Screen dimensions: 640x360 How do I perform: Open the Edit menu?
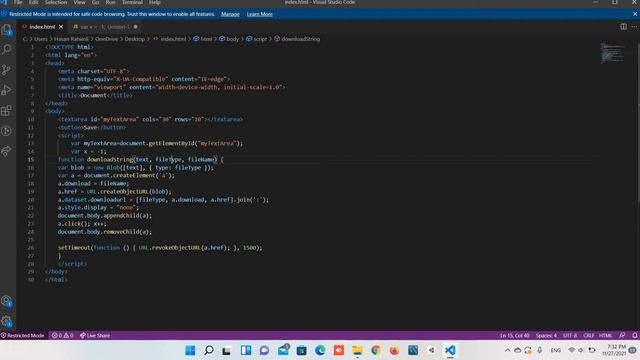33,2
